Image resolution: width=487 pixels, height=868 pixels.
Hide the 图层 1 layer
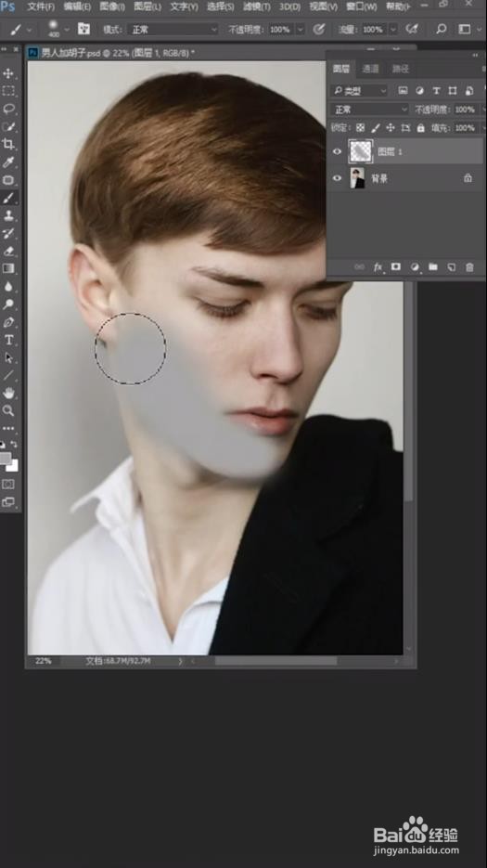click(337, 151)
